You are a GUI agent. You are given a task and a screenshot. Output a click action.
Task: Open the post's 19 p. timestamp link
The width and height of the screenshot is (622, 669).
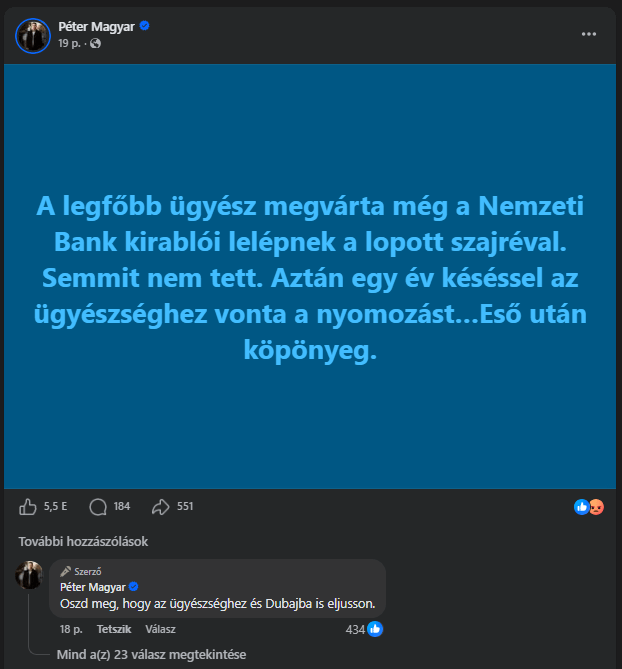tap(69, 44)
